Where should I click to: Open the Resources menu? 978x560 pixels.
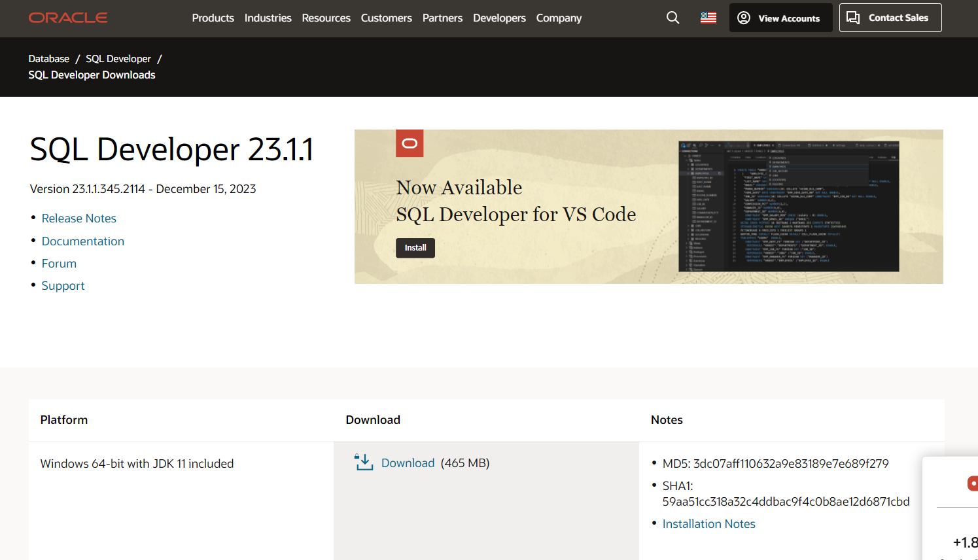(326, 18)
